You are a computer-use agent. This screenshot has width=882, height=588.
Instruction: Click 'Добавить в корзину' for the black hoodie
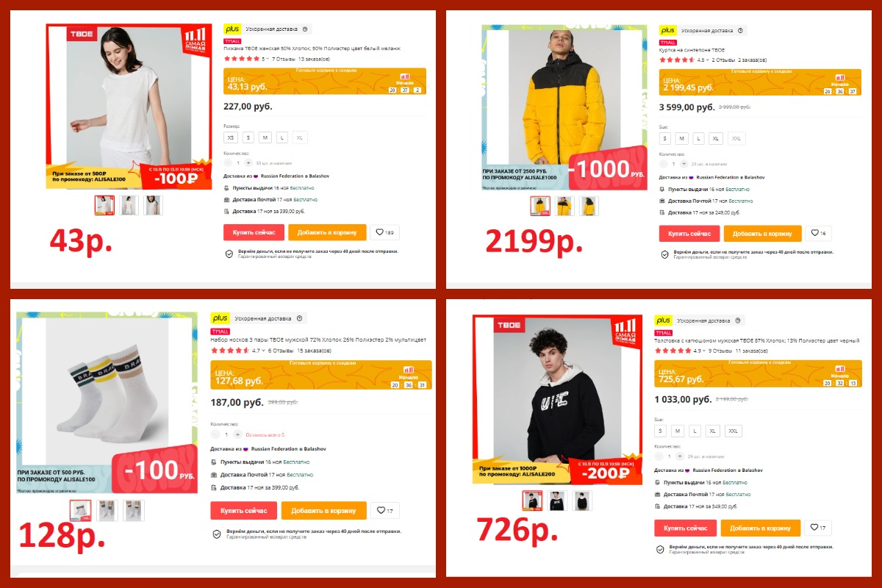coord(760,528)
